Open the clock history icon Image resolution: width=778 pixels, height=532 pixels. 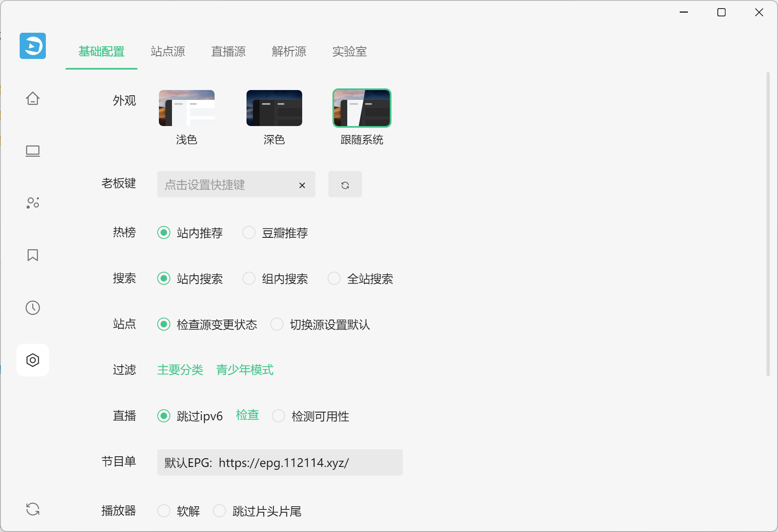click(x=33, y=308)
